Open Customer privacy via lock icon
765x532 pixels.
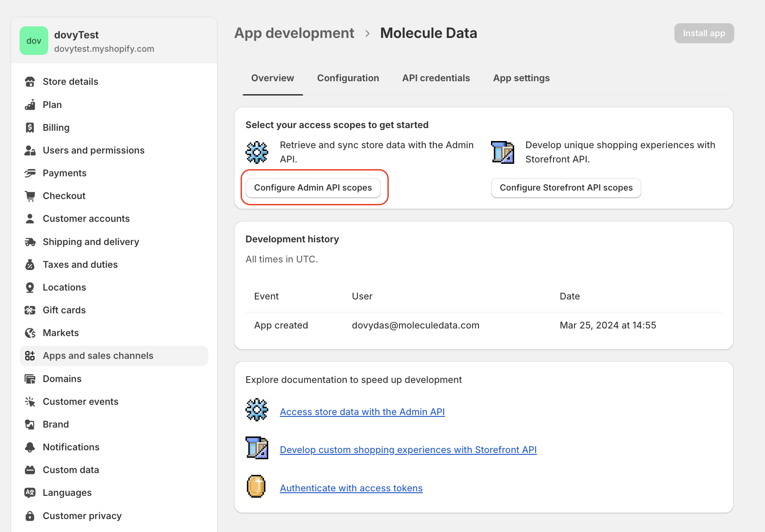30,516
